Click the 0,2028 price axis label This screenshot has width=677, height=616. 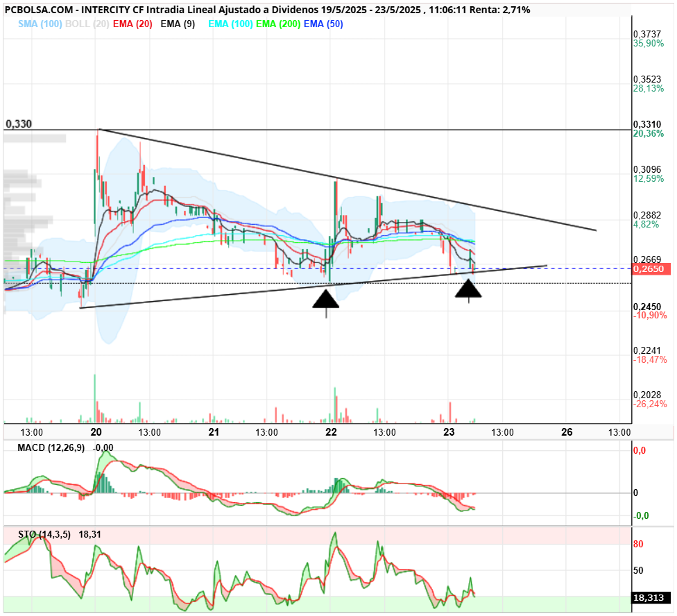pyautogui.click(x=647, y=395)
